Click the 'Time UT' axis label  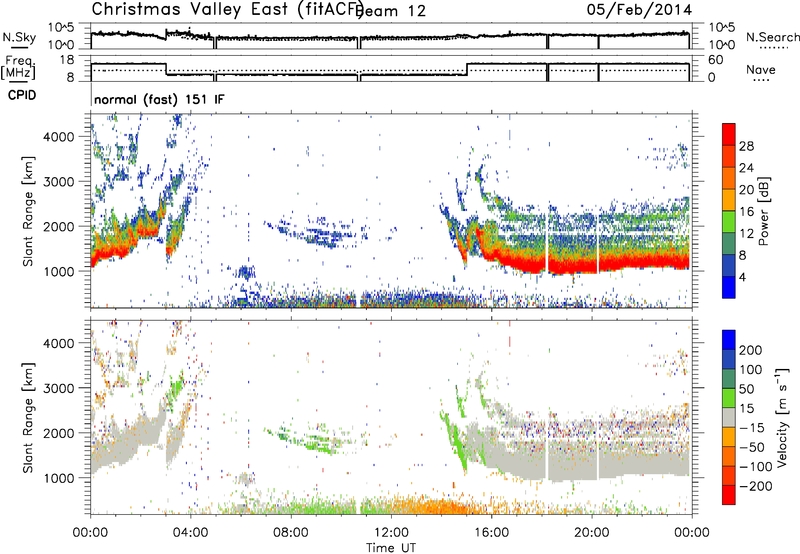tap(391, 548)
